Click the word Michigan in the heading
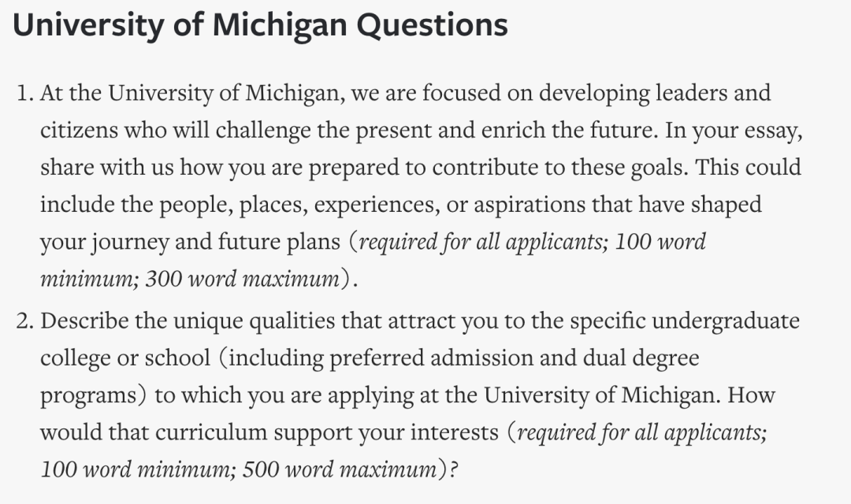Viewport: 851px width, 504px height. (x=279, y=25)
